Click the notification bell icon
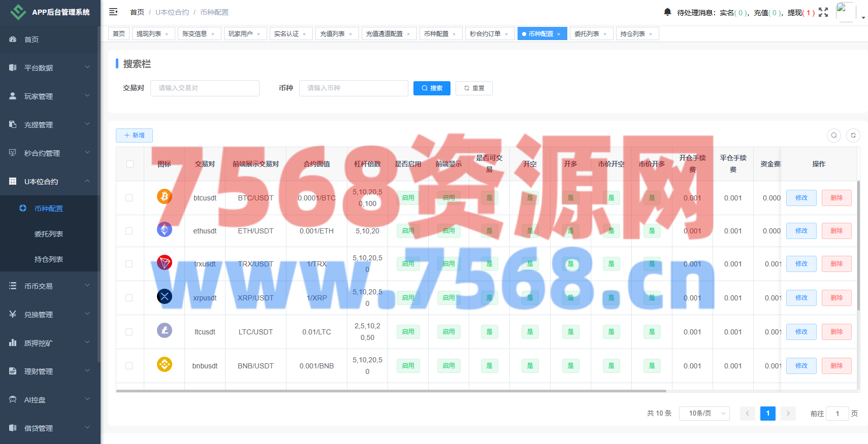 pos(667,12)
